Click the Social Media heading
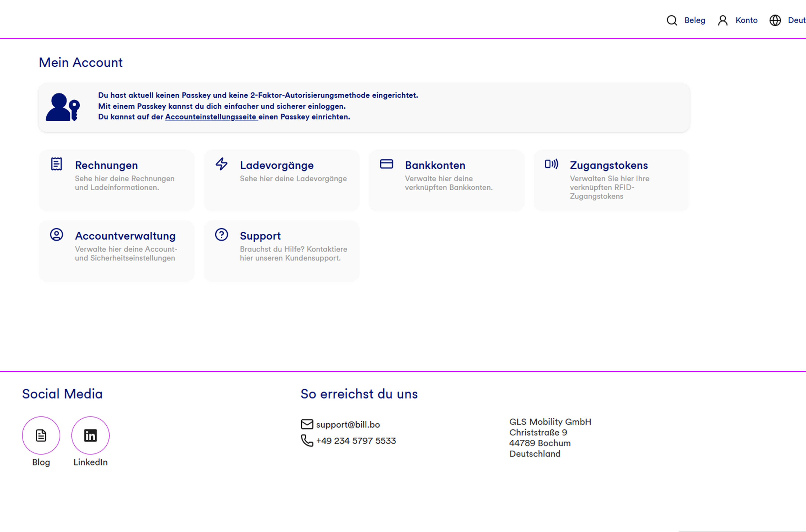This screenshot has height=532, width=806. pos(62,394)
